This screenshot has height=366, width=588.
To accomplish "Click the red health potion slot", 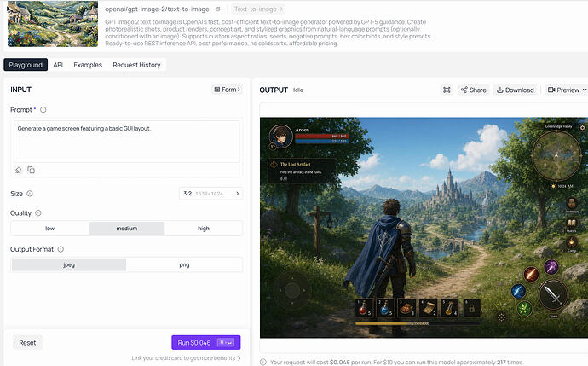I will coord(364,308).
